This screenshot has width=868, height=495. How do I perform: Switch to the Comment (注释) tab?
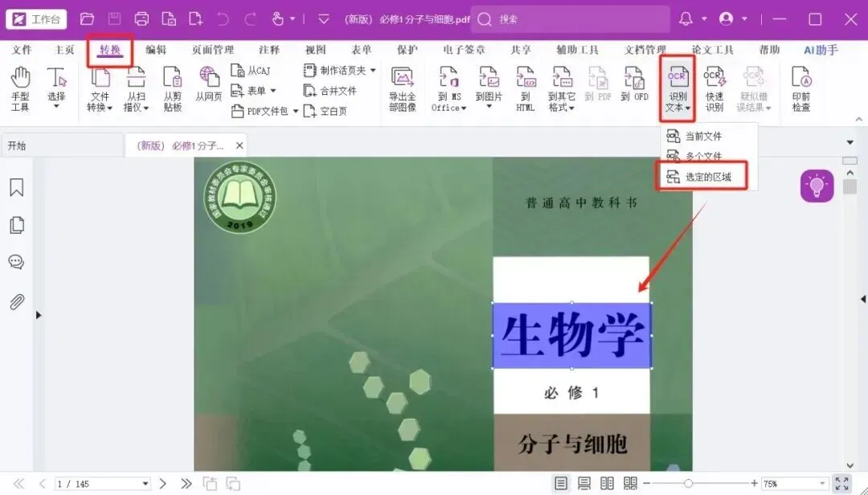(269, 50)
